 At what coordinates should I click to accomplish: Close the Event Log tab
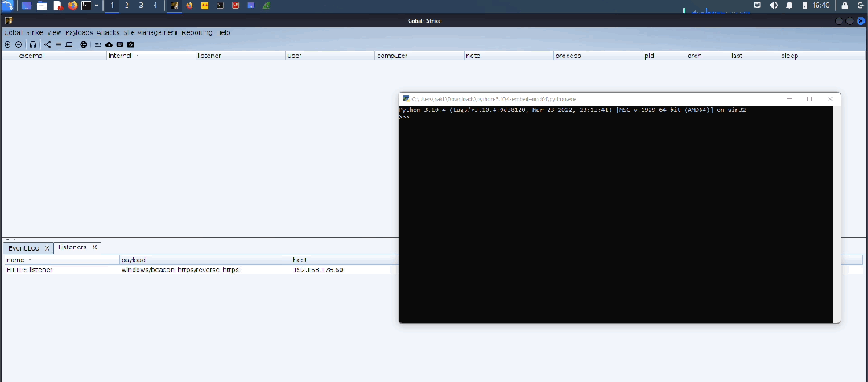(47, 248)
